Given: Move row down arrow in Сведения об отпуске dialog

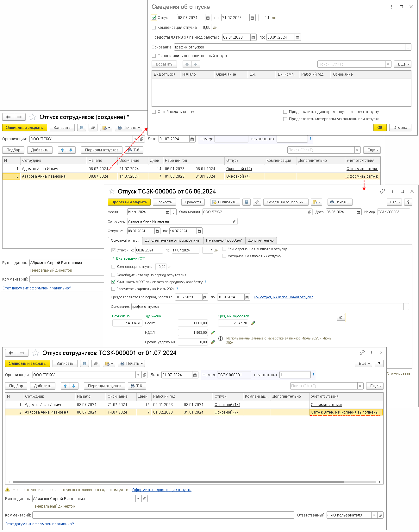Looking at the screenshot, I should 196,64.
